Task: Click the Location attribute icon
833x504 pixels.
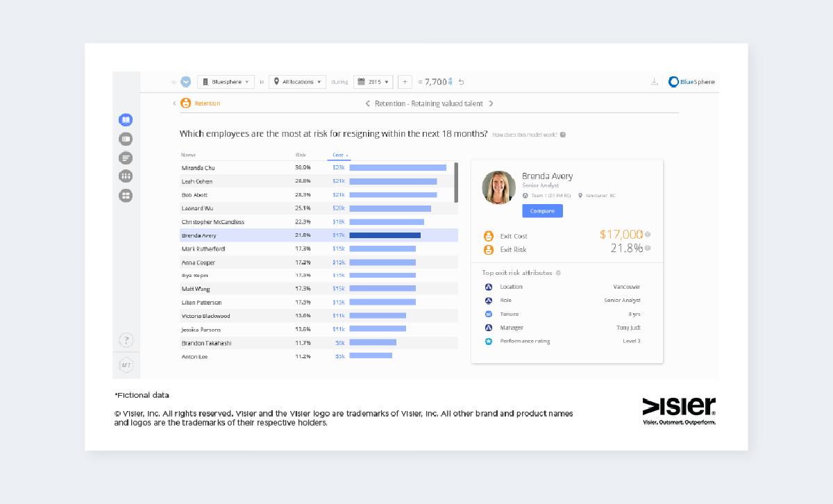Action: pyautogui.click(x=488, y=287)
